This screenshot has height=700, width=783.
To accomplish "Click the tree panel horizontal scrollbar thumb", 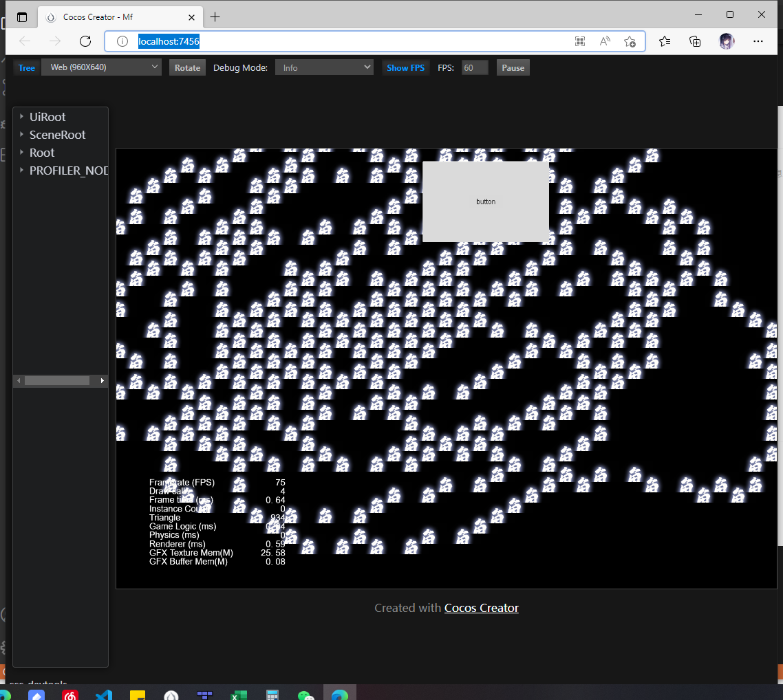I will (57, 381).
